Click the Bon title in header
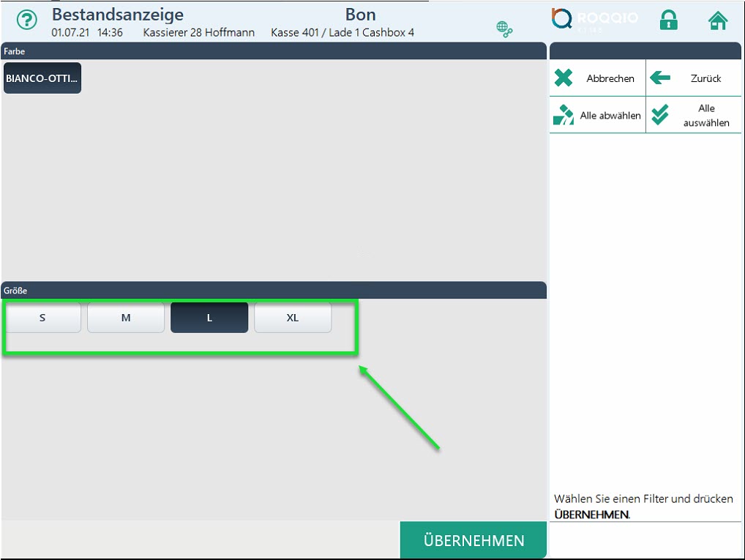745x560 pixels. point(360,15)
